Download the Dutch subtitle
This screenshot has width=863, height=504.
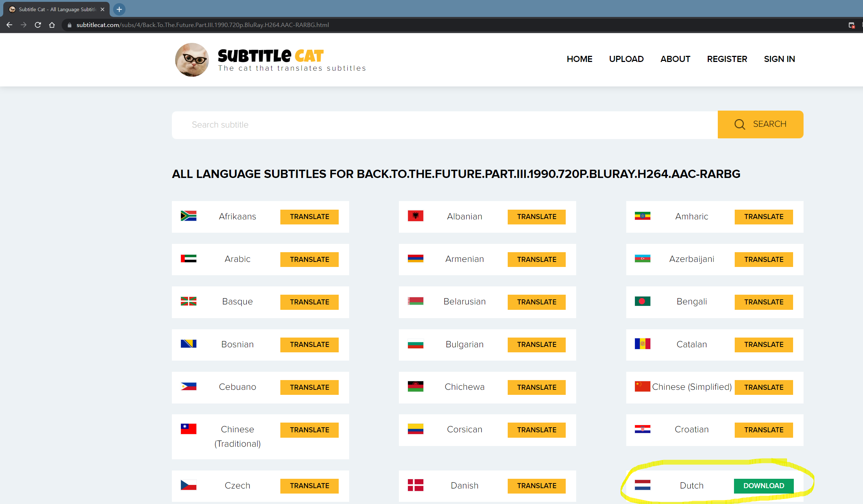(x=764, y=486)
